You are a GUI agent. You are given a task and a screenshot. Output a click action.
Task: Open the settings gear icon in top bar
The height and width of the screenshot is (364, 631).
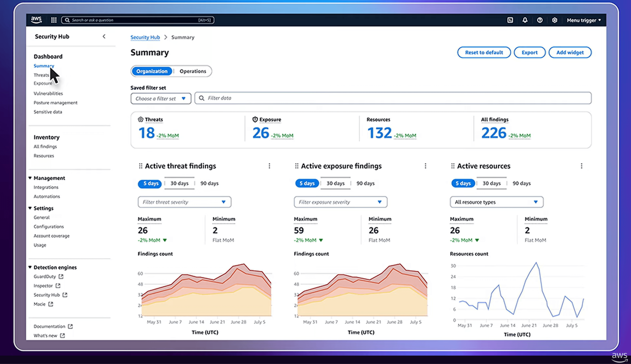[554, 20]
